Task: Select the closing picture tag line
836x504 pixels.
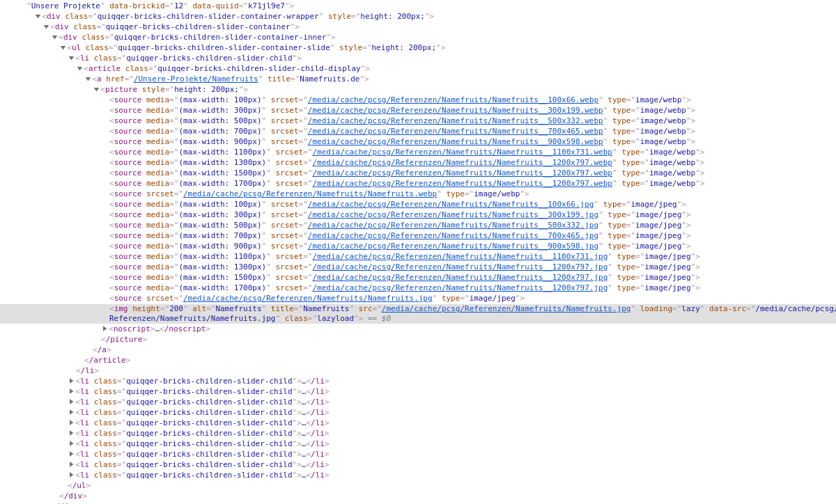Action: click(x=124, y=340)
